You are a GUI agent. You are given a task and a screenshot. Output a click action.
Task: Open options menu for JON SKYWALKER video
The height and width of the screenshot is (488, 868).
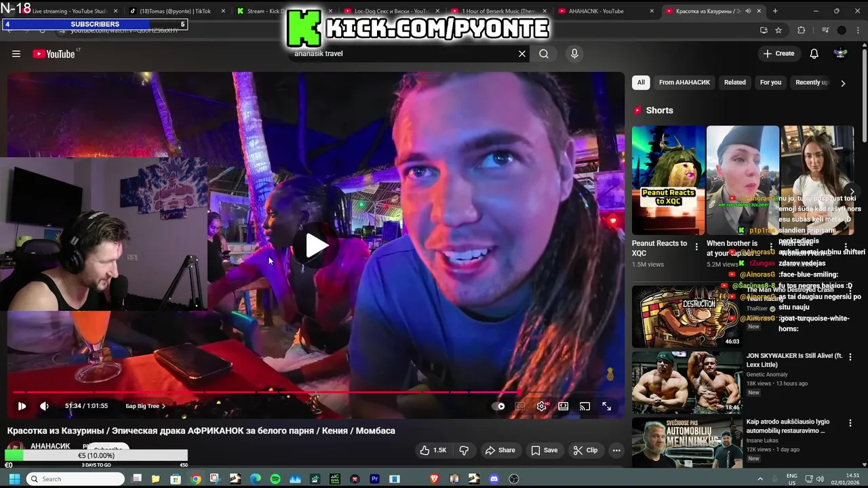pyautogui.click(x=850, y=357)
